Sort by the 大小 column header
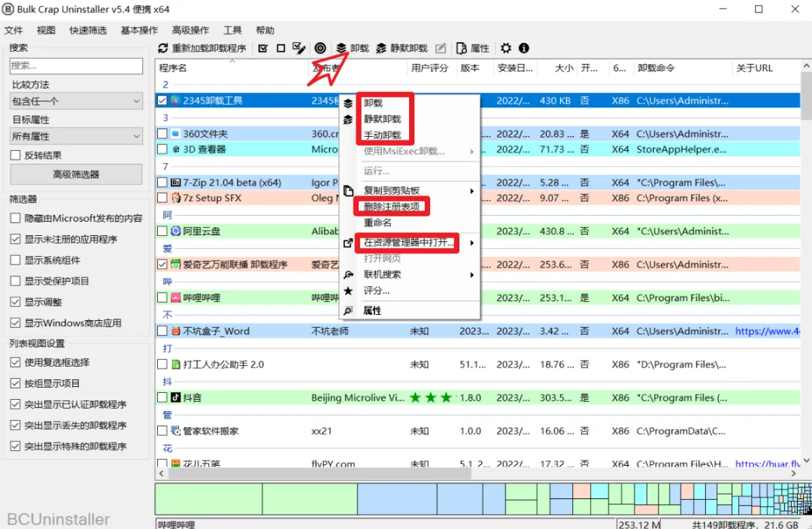This screenshot has width=812, height=529. pos(558,68)
